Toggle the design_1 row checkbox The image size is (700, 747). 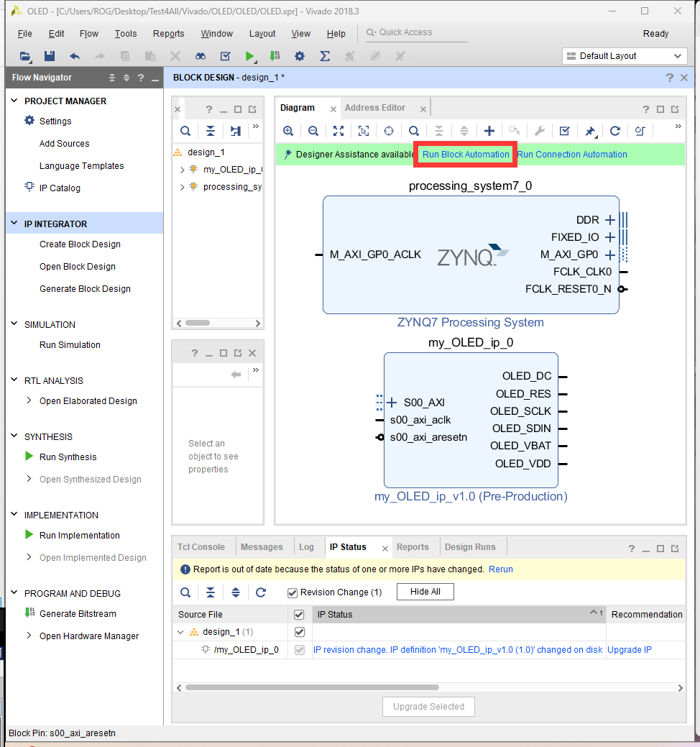pos(300,632)
